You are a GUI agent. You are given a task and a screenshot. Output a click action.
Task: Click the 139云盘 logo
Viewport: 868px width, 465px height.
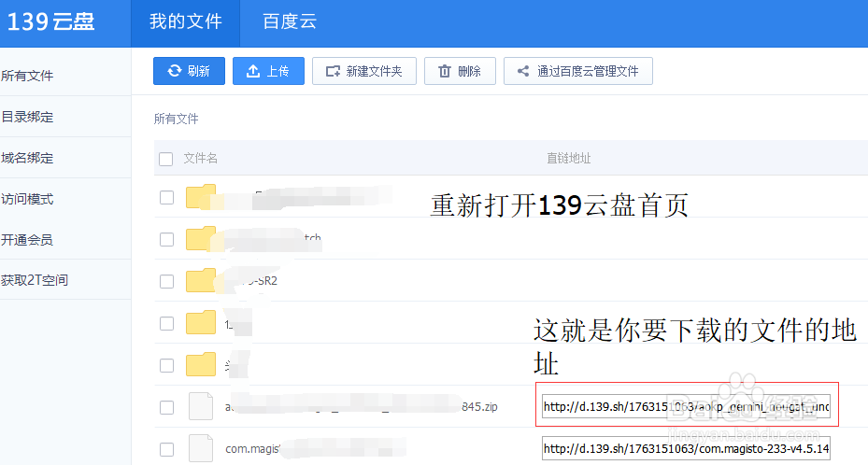click(50, 21)
